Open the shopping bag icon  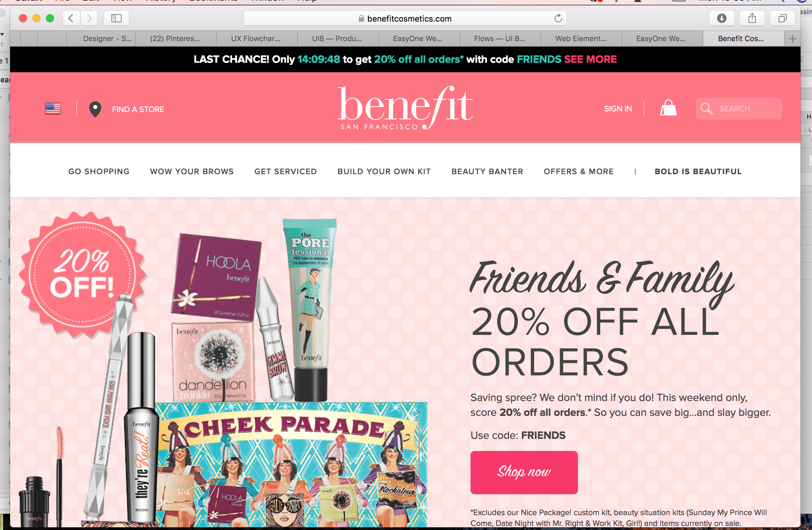[668, 108]
